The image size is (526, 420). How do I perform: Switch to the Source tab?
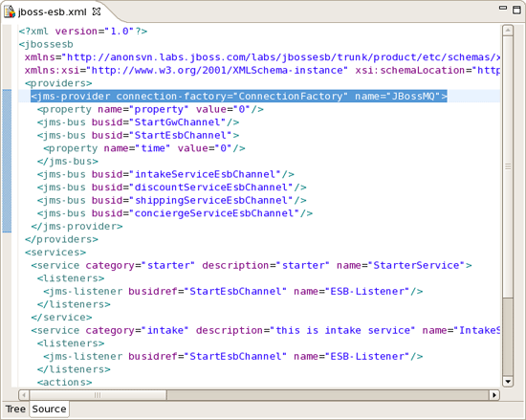click(49, 409)
